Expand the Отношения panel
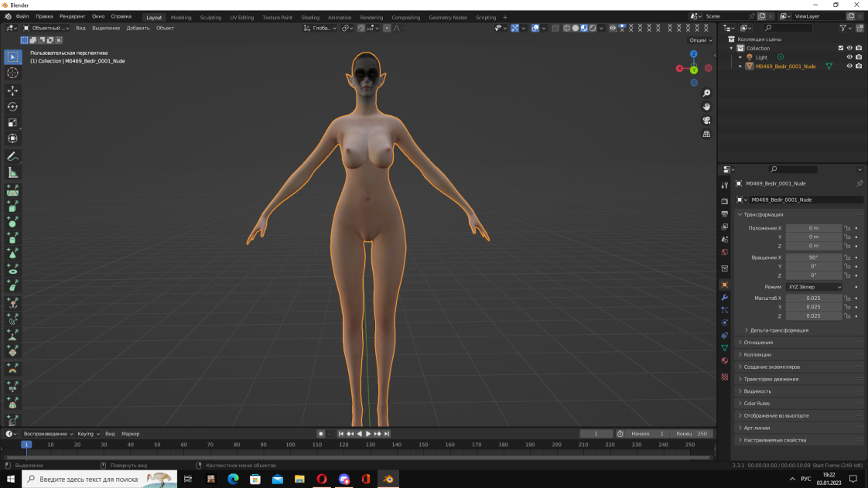The height and width of the screenshot is (488, 868). (758, 343)
